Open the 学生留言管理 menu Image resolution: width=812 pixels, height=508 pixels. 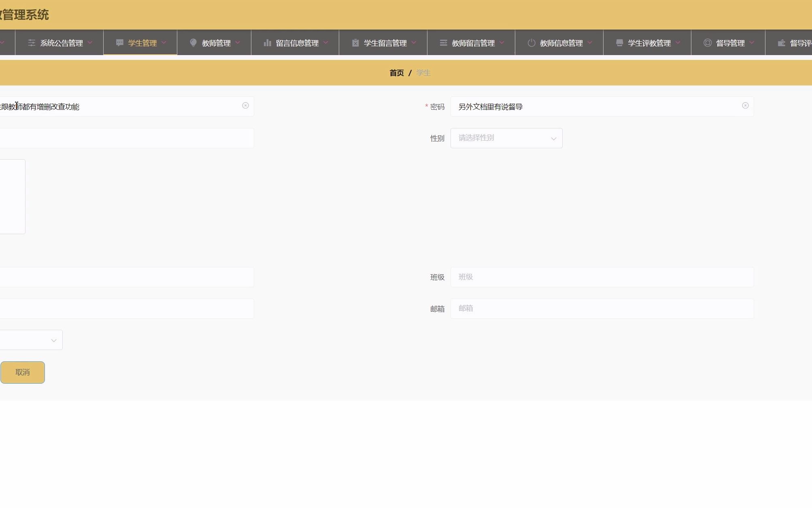coord(383,43)
